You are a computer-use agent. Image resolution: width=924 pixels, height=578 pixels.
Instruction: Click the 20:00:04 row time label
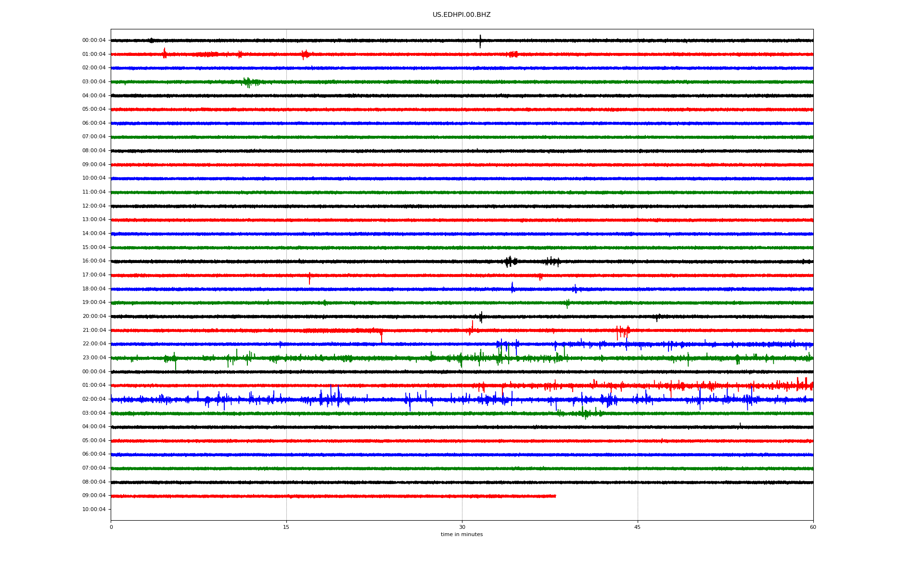point(94,316)
